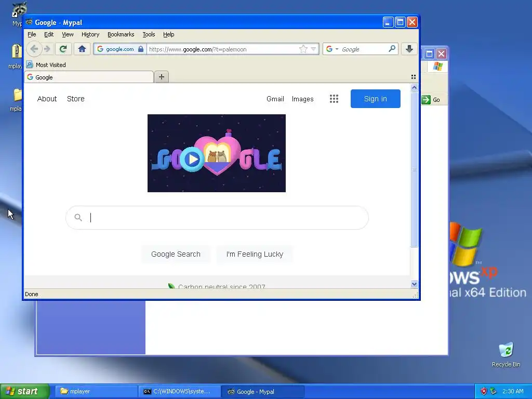
Task: Select the Recycle Bin desktop icon
Action: click(506, 354)
